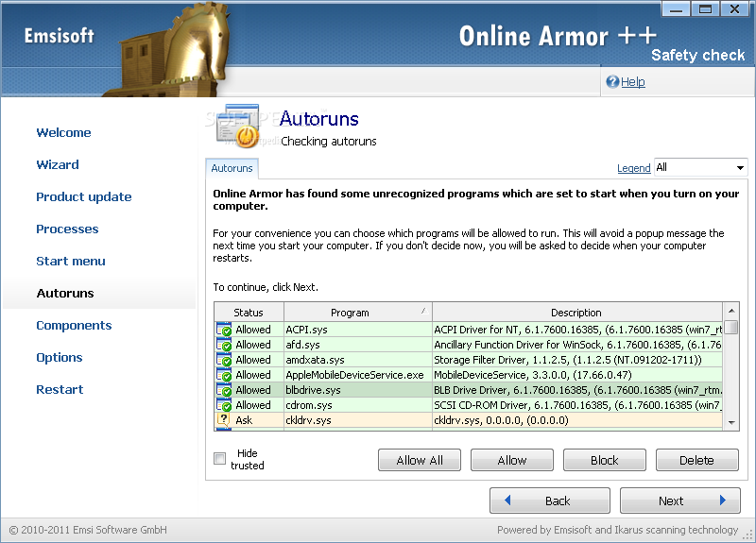This screenshot has width=756, height=543.
Task: Sort by the Program column header
Action: (358, 313)
